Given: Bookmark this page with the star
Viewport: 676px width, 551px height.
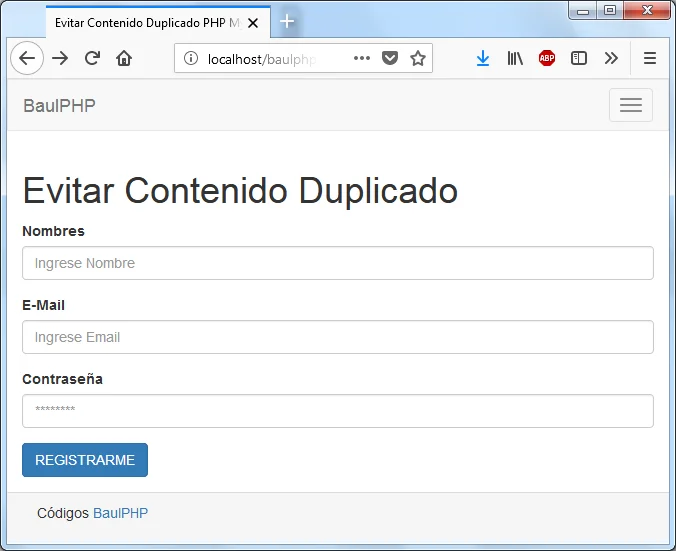Looking at the screenshot, I should [418, 58].
